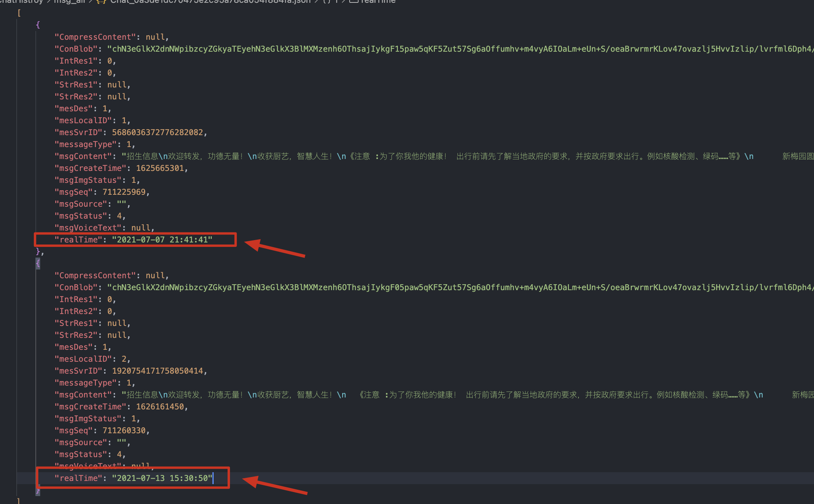This screenshot has height=504, width=814.
Task: Click the closing square bracket at the bottom
Action: (x=19, y=501)
